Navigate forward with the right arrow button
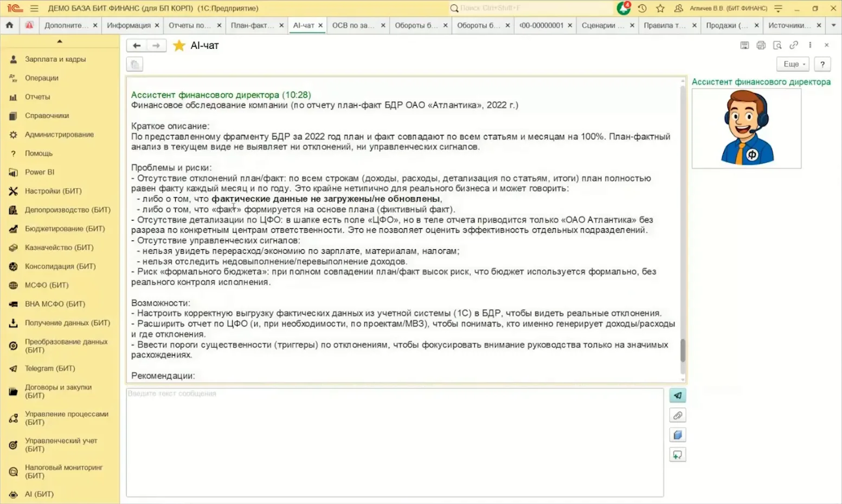The image size is (842, 504). 156,46
